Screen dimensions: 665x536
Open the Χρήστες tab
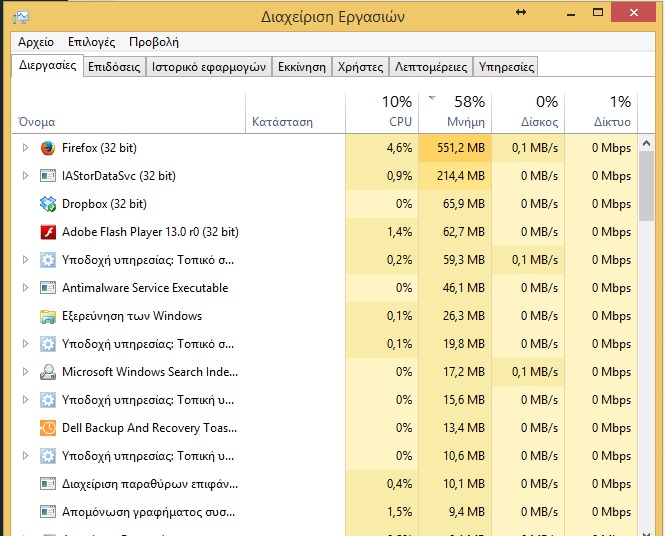click(360, 67)
